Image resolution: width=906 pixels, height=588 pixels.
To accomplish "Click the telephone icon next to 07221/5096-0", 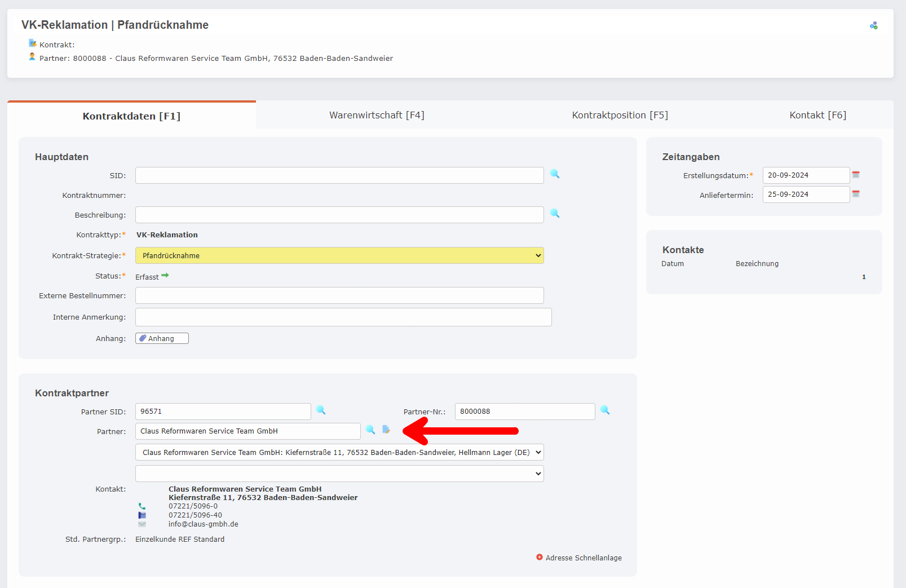I will click(x=142, y=506).
